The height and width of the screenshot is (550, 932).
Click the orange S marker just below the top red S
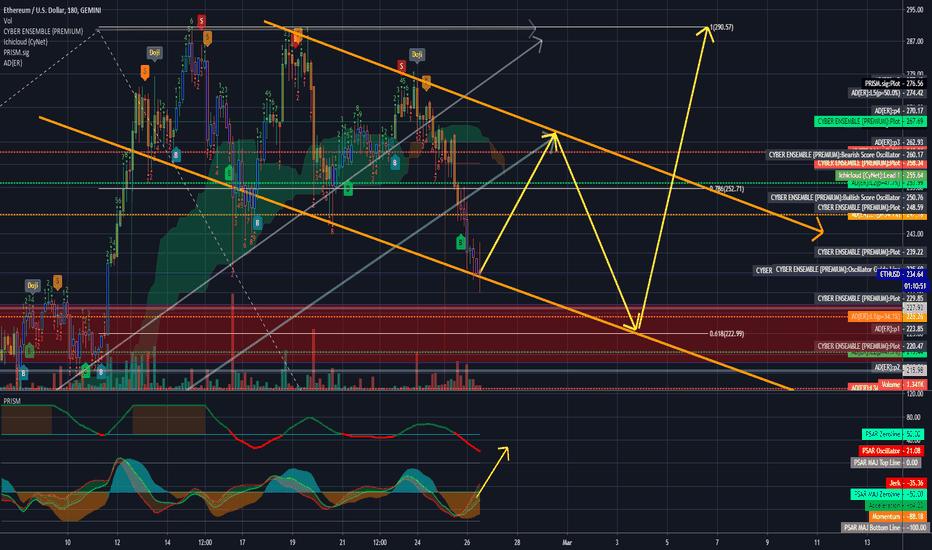[207, 39]
